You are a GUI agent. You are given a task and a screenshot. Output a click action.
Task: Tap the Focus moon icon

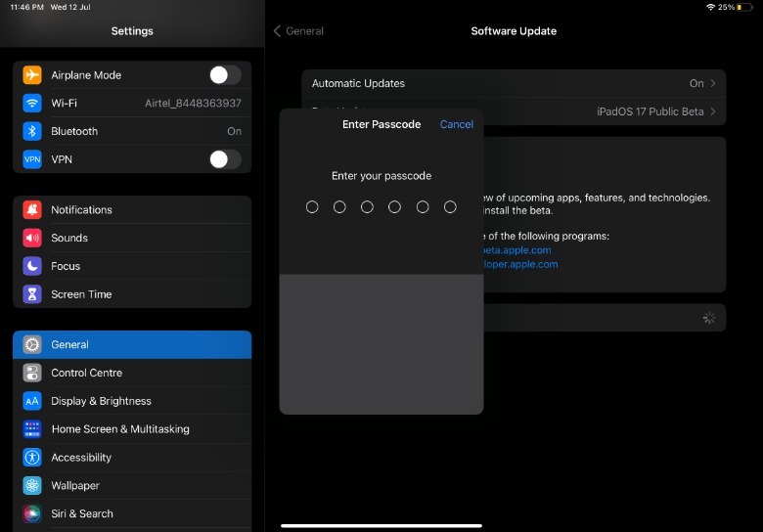[x=32, y=266]
